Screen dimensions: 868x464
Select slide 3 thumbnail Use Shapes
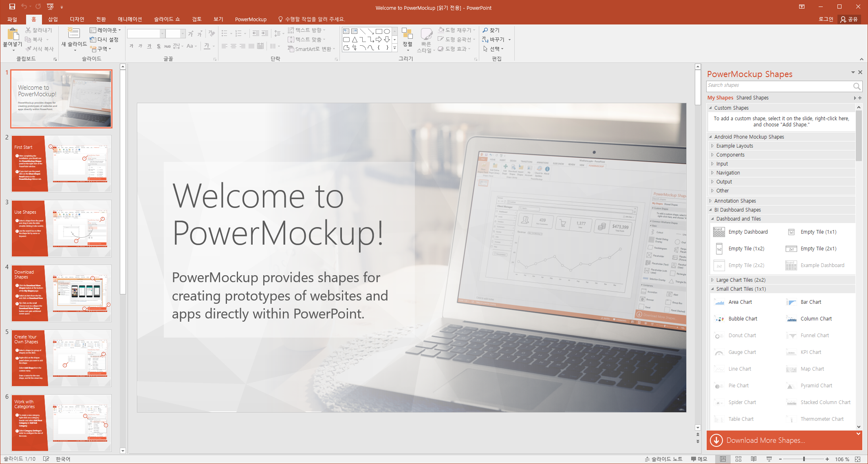[x=61, y=229]
